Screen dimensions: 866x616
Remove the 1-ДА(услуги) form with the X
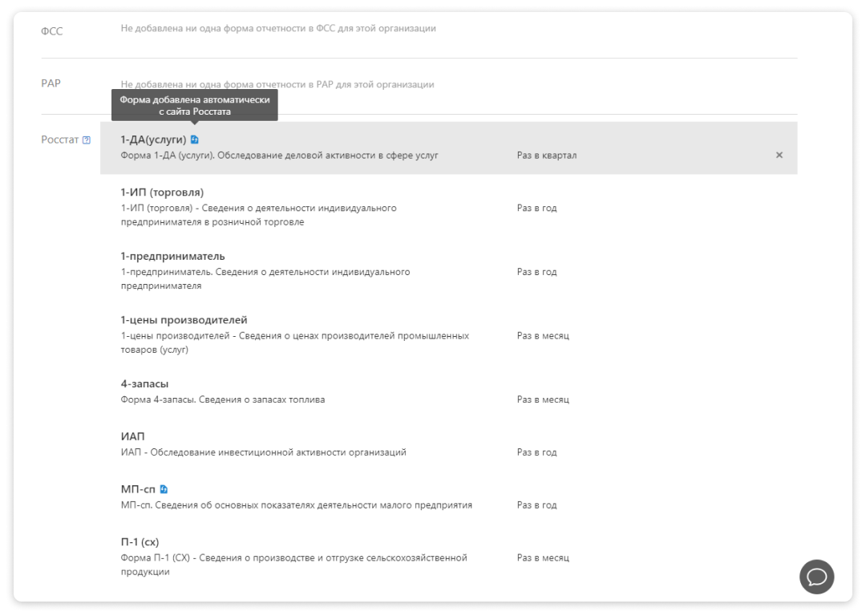click(x=779, y=156)
